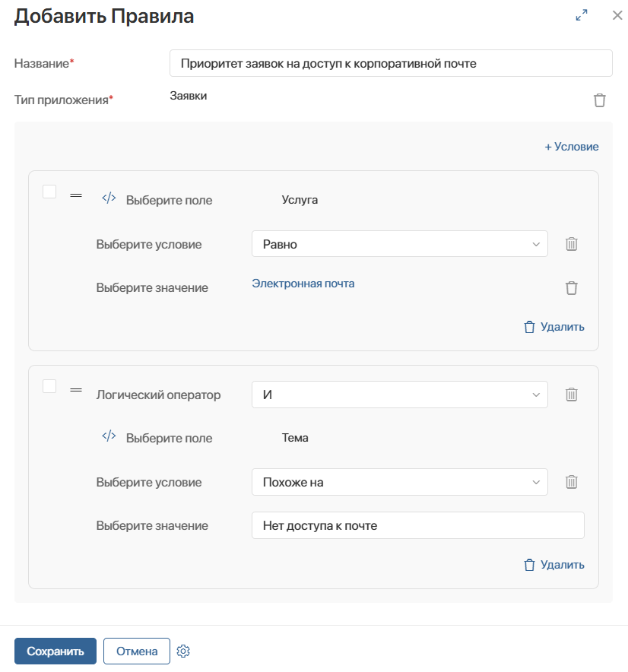
Task: Tick the checkbox of the Услуга condition
Action: tap(49, 192)
